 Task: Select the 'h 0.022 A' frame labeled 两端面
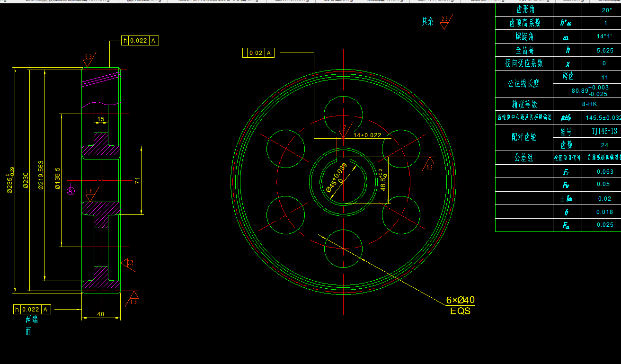(32, 310)
